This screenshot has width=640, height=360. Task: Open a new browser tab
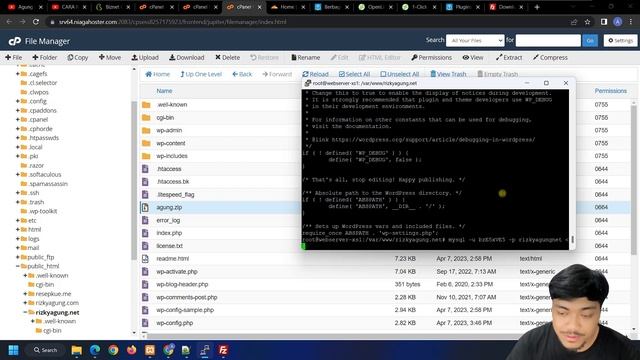(x=537, y=7)
